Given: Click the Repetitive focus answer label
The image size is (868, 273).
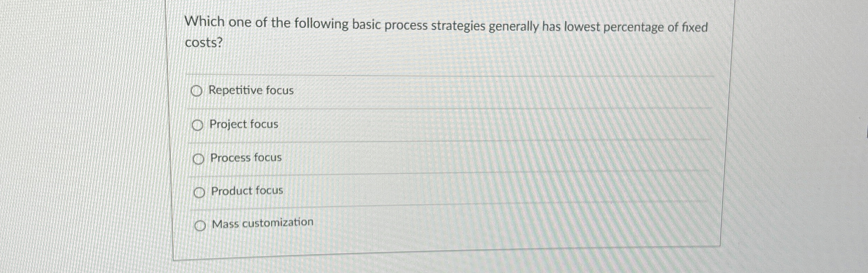Looking at the screenshot, I should coord(251,91).
